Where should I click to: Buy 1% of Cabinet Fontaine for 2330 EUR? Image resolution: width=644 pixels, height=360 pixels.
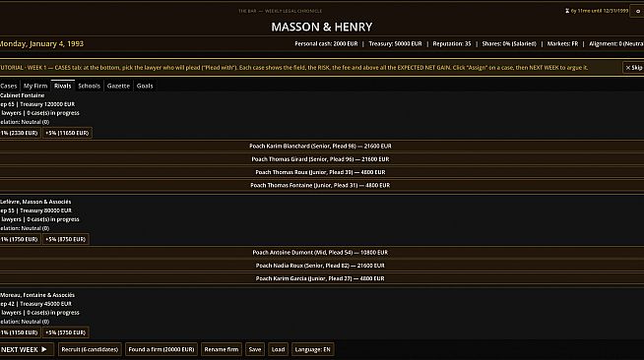click(20, 133)
